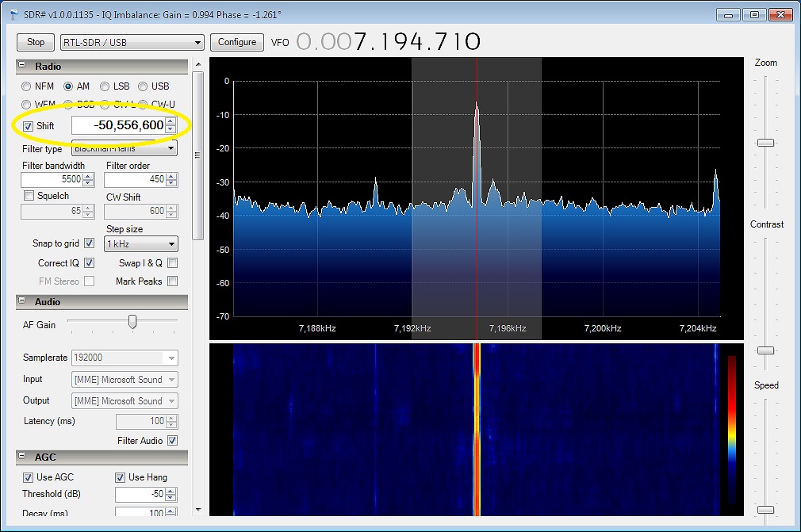Click the SDR# application icon in title bar

tap(13, 14)
